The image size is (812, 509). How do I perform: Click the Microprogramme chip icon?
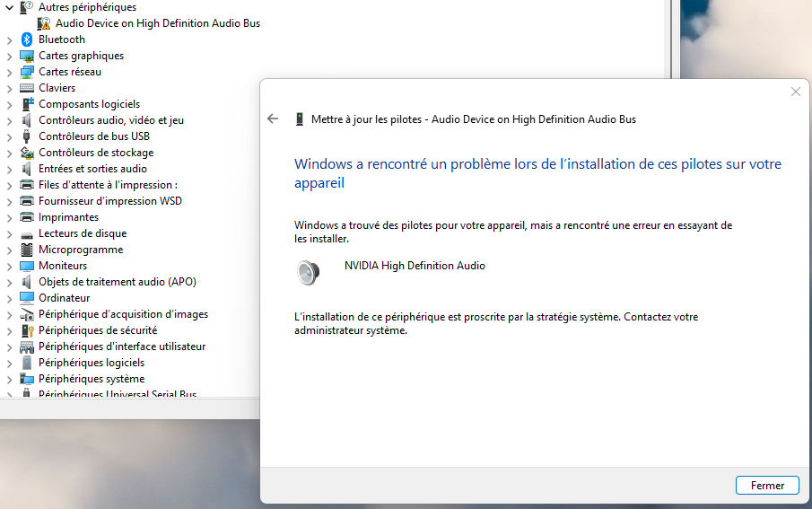click(27, 250)
